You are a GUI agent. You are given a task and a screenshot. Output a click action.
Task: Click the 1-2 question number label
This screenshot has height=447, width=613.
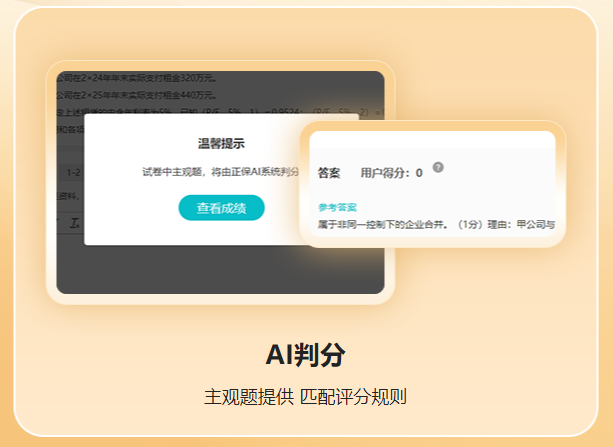[x=73, y=172]
